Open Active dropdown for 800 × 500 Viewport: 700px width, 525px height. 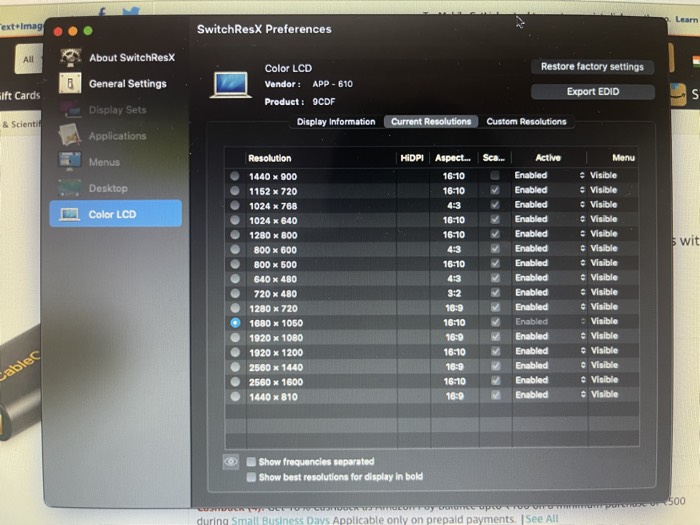pos(549,263)
